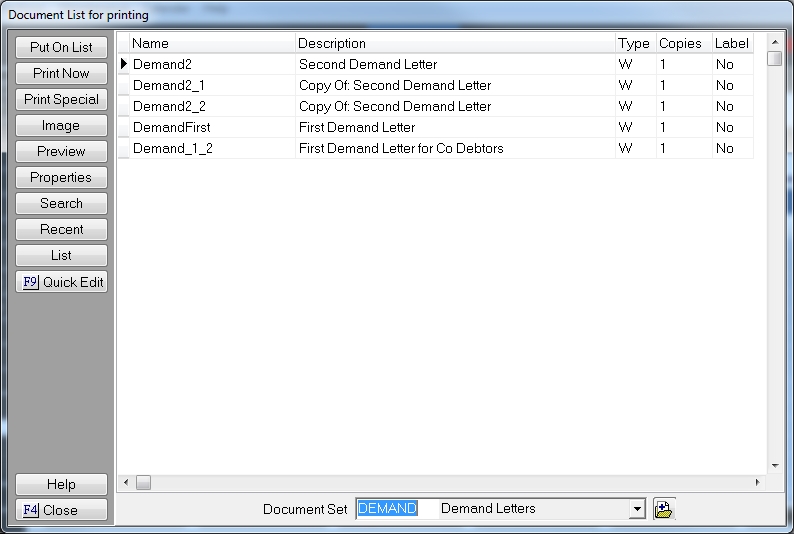The width and height of the screenshot is (794, 534).
Task: Click the Description column header
Action: tap(454, 43)
